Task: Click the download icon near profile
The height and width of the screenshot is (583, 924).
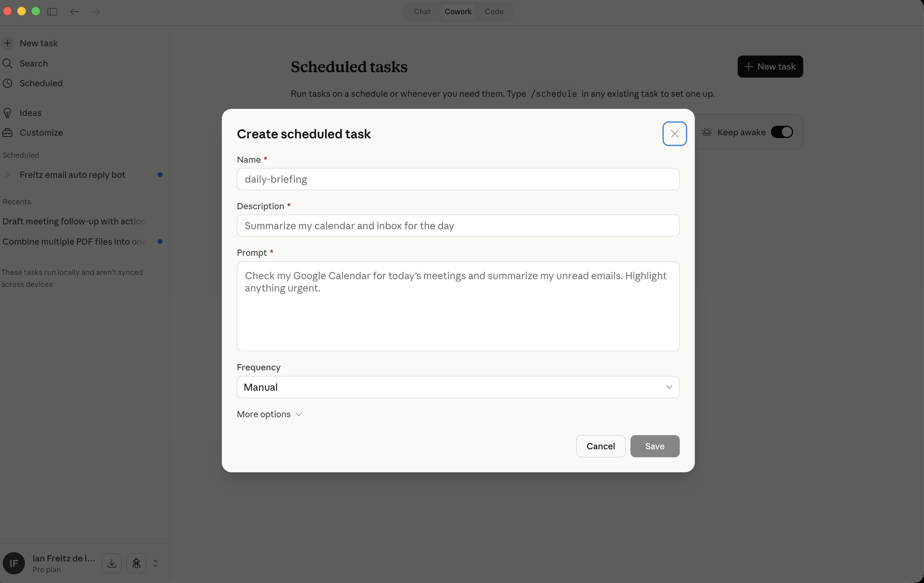Action: 112,563
